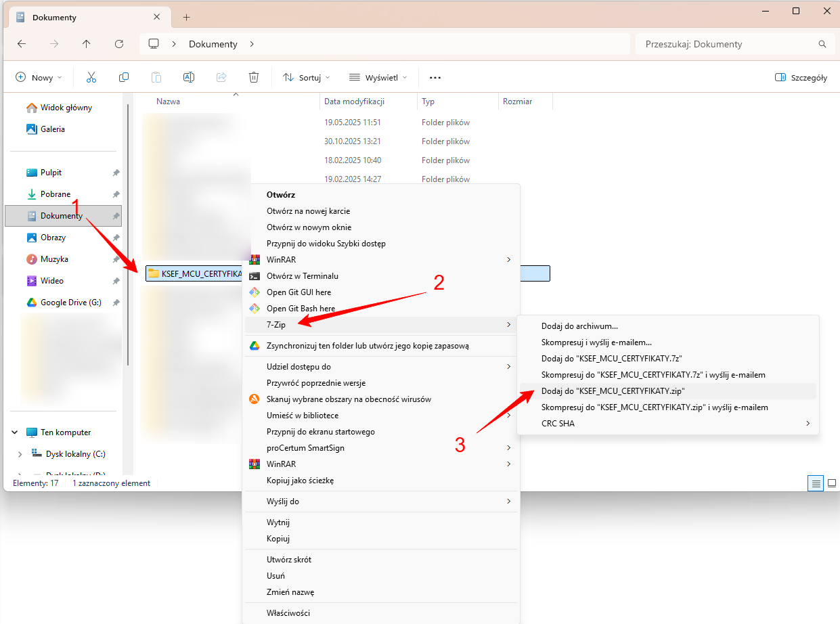
Task: Open the Nowy dropdown
Action: tap(39, 77)
